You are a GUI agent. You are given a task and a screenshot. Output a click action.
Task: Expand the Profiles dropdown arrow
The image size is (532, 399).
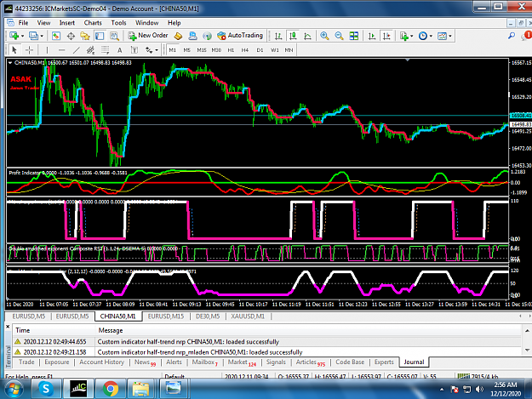tap(42, 36)
